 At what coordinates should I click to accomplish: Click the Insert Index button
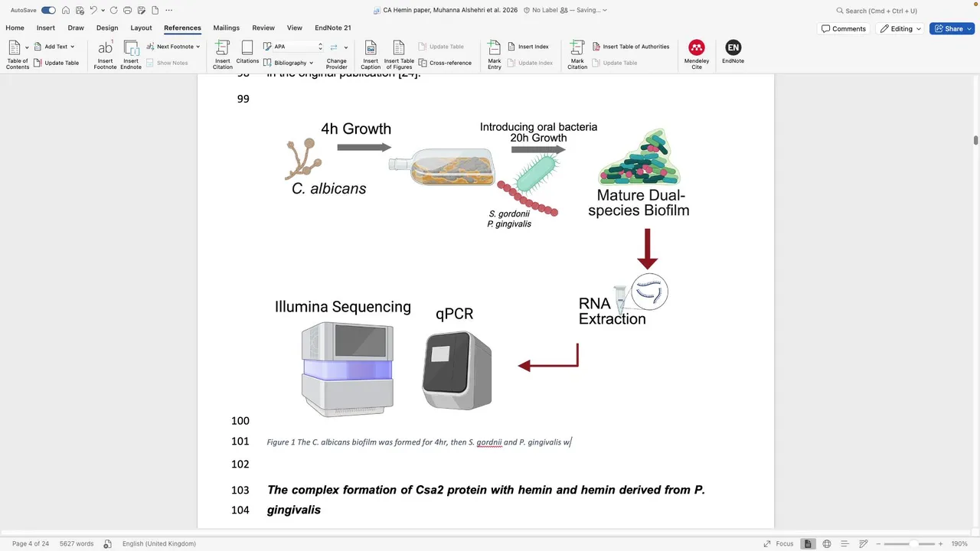528,47
